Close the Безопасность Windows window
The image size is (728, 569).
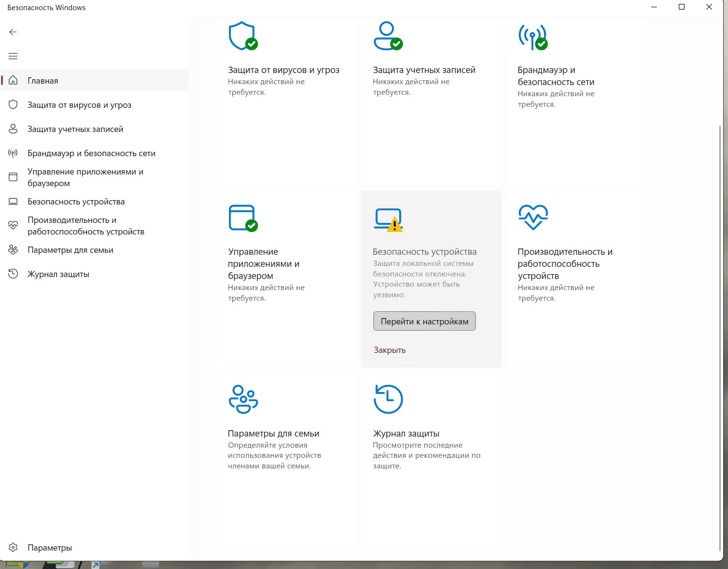709,7
